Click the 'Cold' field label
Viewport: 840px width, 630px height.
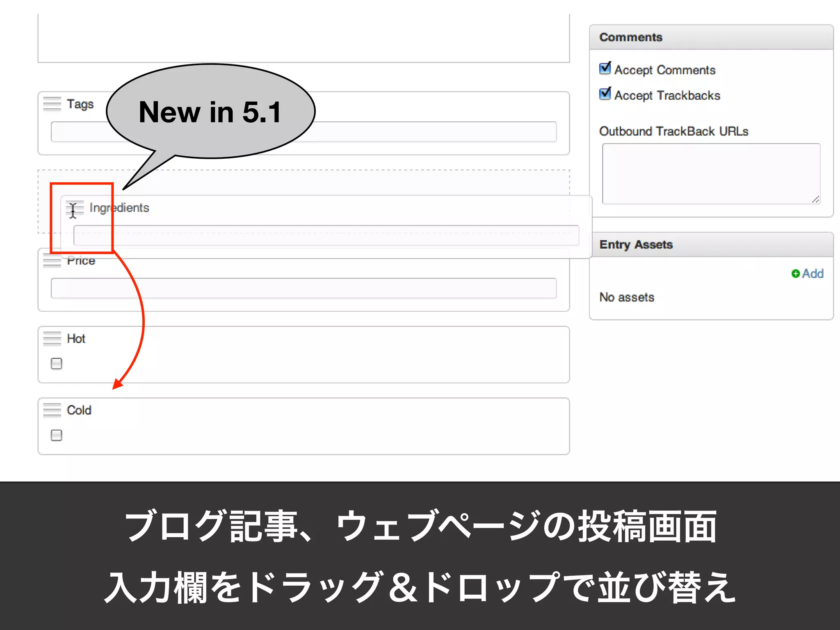[79, 410]
